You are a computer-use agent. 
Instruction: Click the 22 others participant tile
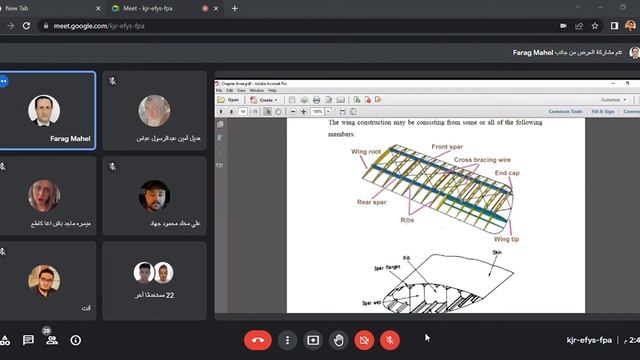tap(154, 281)
